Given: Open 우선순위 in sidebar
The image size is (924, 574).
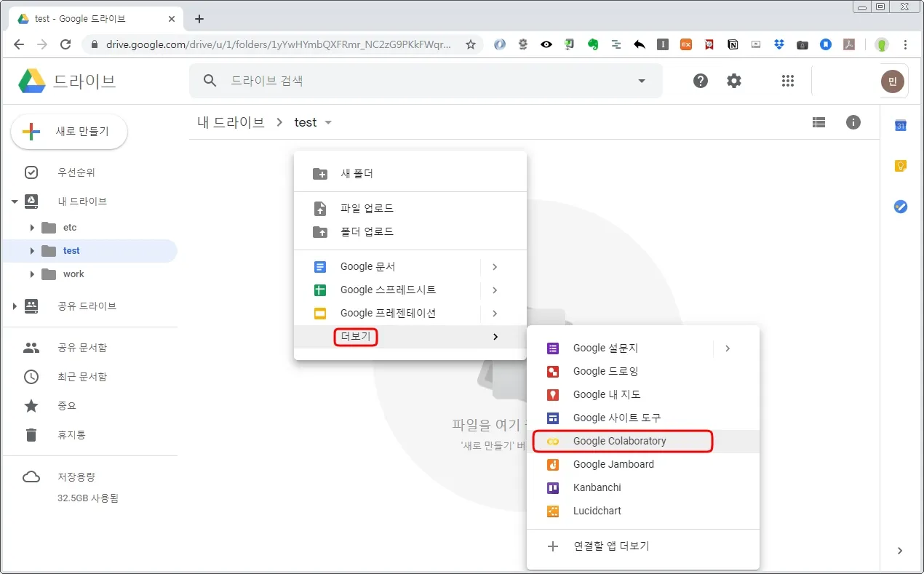Looking at the screenshot, I should coord(89,173).
